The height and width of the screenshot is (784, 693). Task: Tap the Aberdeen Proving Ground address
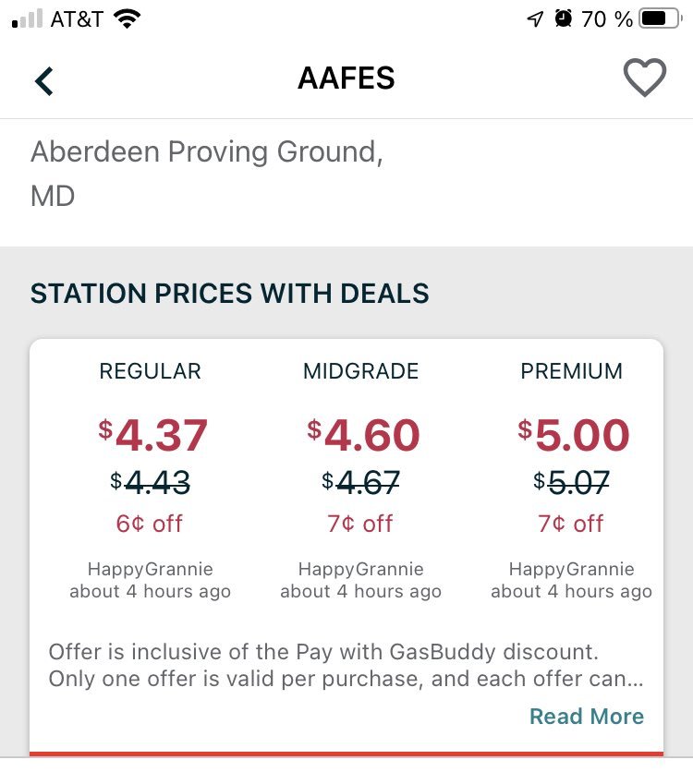(x=207, y=173)
